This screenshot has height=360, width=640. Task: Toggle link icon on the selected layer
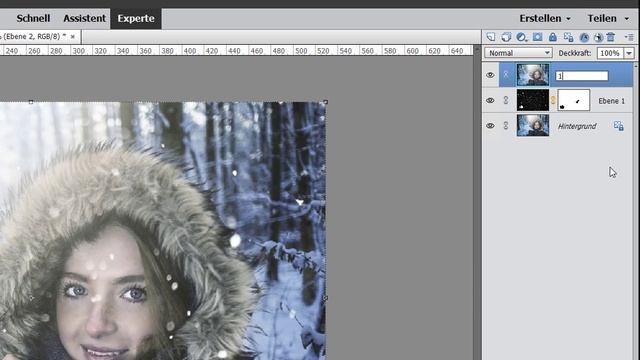(506, 75)
